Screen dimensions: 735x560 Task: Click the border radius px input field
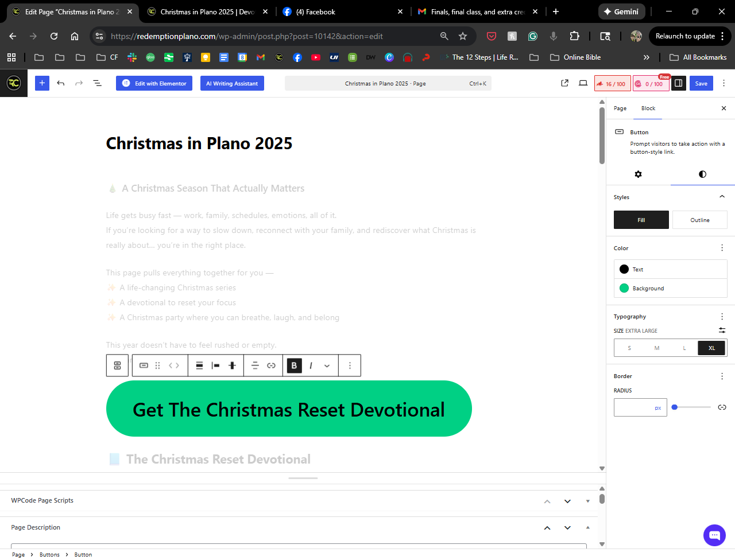pyautogui.click(x=634, y=407)
